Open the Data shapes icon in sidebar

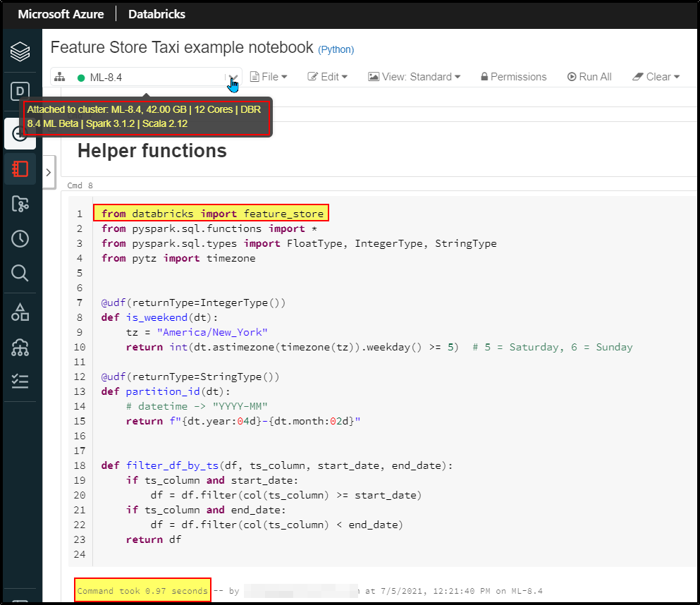[20, 312]
